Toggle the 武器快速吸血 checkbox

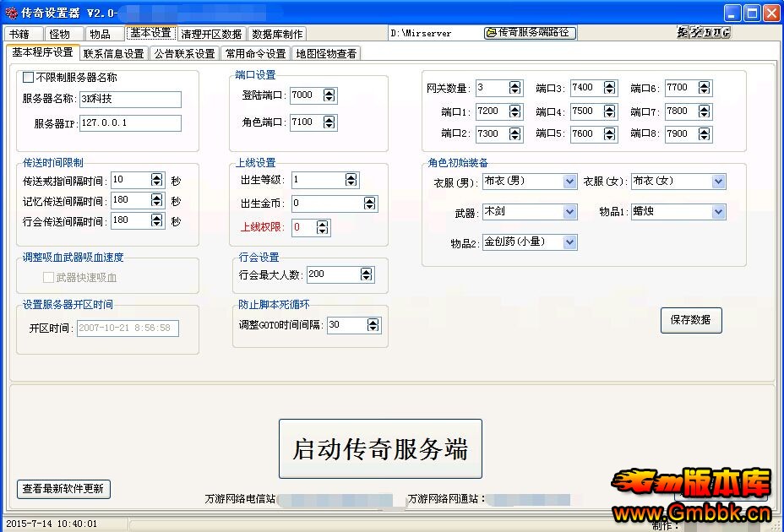(48, 277)
